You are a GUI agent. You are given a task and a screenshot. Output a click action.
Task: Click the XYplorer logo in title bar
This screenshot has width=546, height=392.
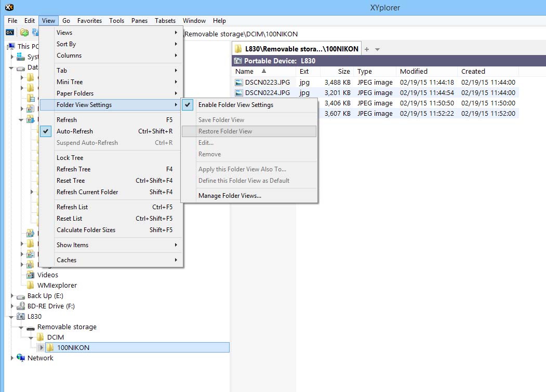9,7
